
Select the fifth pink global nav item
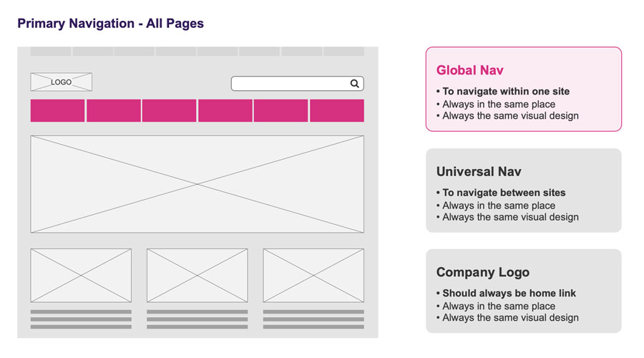coord(280,111)
